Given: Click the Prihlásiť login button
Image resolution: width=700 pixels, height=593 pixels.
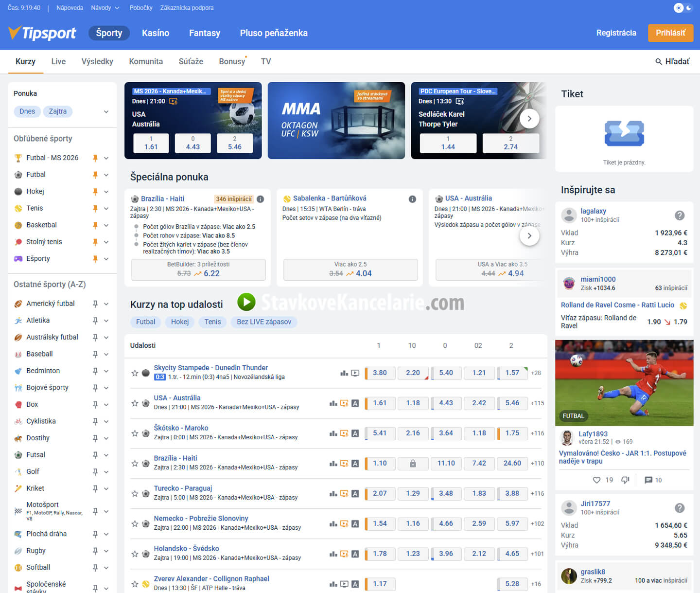Looking at the screenshot, I should click(670, 33).
